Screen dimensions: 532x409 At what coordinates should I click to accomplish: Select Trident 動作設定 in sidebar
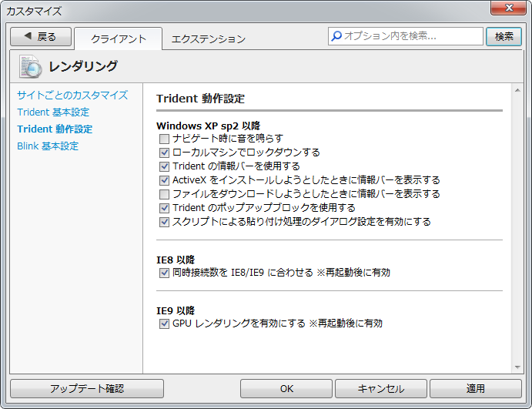55,129
